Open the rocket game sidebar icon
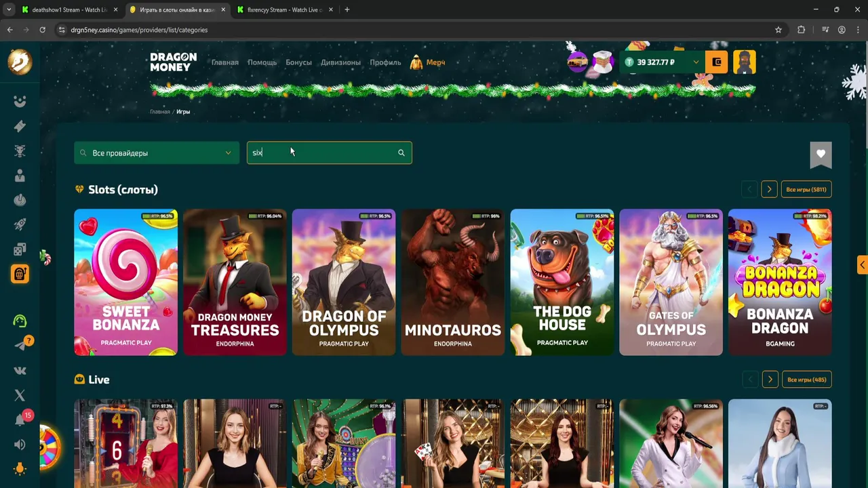This screenshot has width=868, height=488. coord(20,225)
